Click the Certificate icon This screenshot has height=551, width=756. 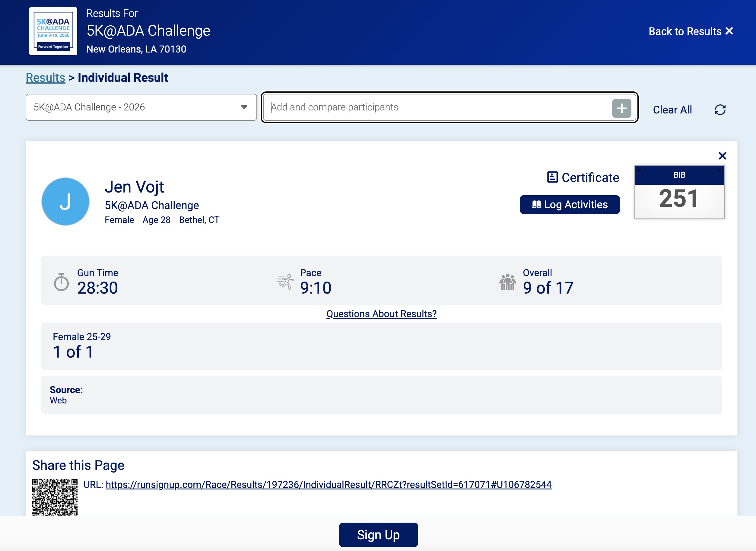point(552,177)
